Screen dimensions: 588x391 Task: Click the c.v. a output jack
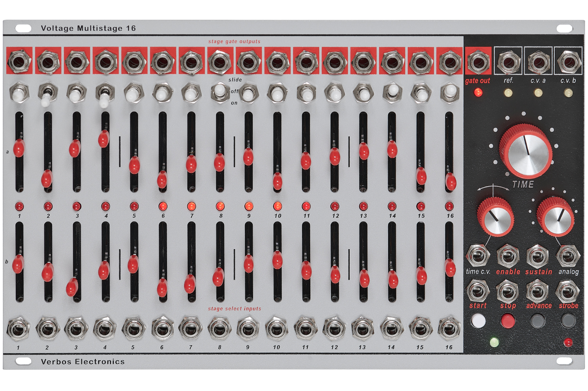(x=538, y=62)
